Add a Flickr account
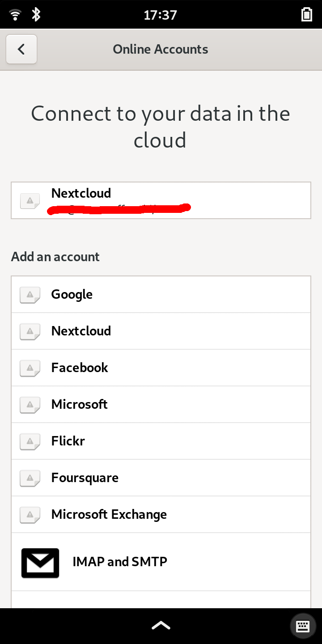 pos(161,441)
